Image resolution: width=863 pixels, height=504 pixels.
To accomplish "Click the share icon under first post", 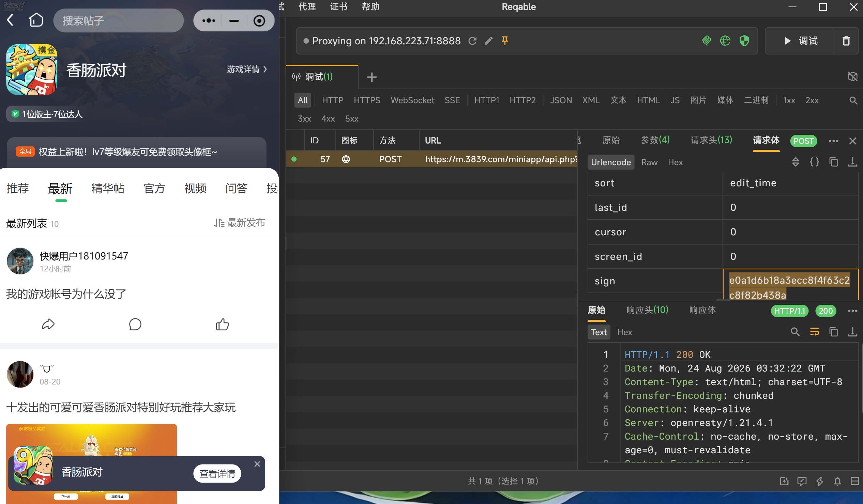I will click(48, 324).
